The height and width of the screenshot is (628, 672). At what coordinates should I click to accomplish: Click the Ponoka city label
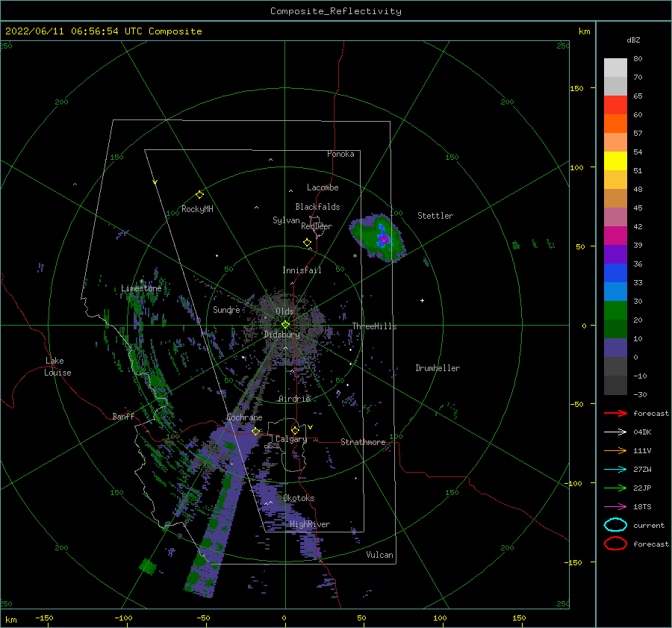click(340, 154)
